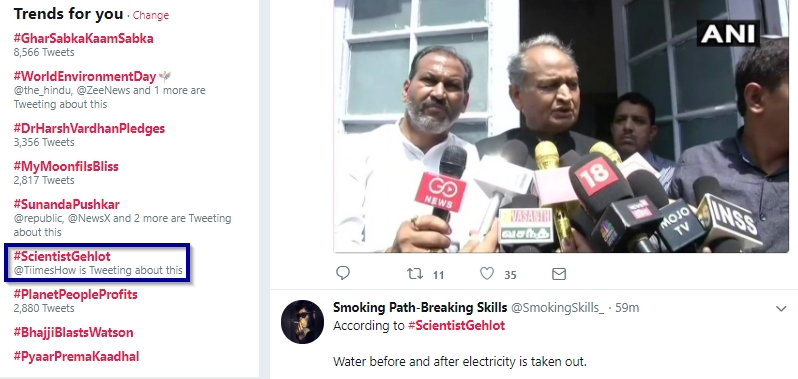The width and height of the screenshot is (798, 379).
Task: Open highlighted #ScientistGehlot trend
Action: coord(62,256)
